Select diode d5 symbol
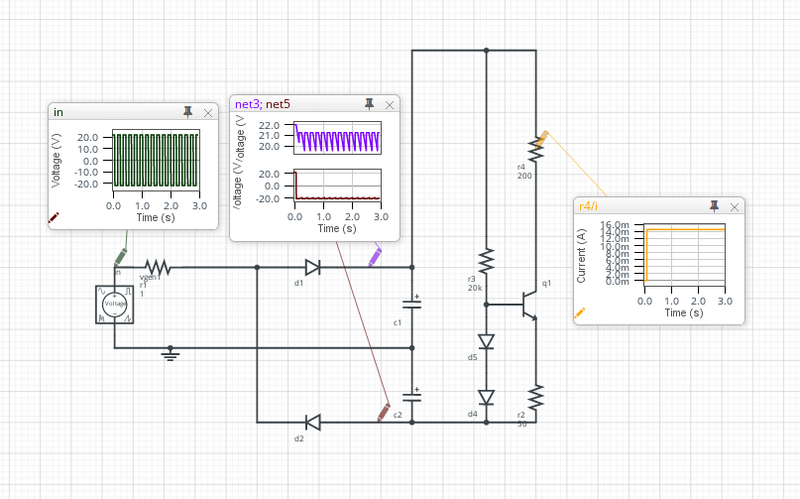 (486, 341)
